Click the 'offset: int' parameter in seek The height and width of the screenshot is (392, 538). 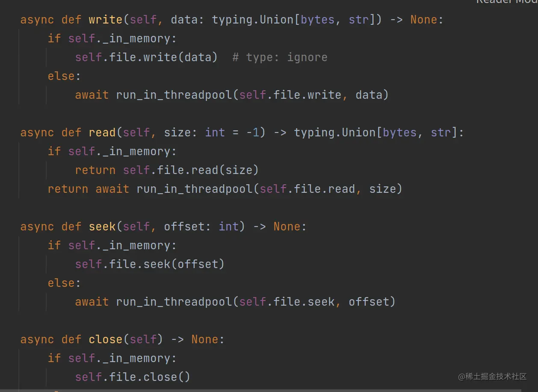click(201, 227)
